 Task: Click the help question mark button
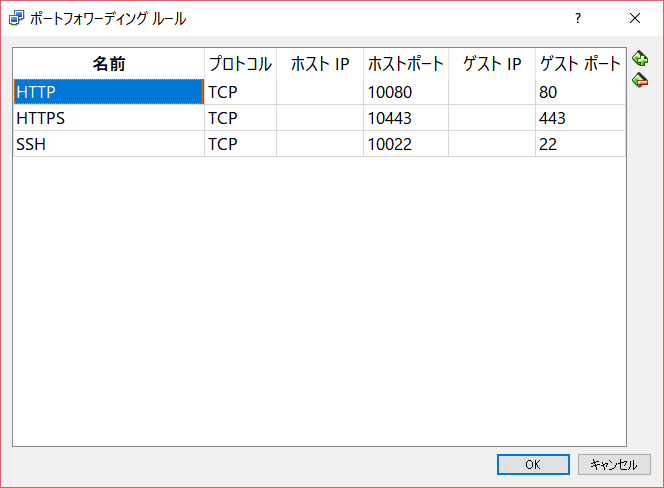point(578,18)
